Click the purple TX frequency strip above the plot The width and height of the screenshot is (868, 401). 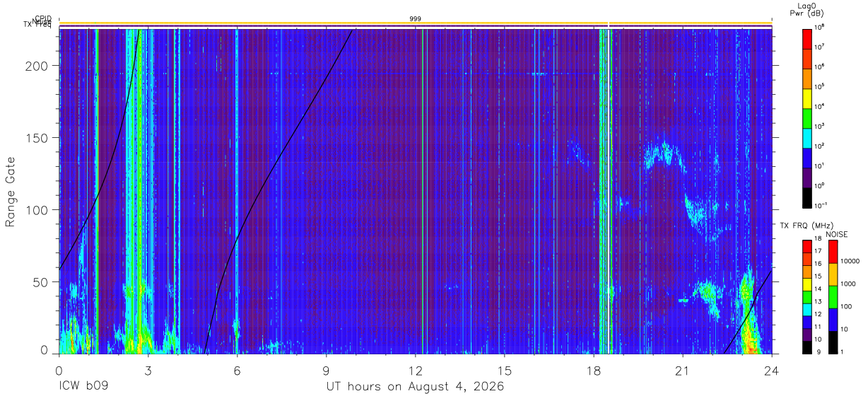pos(415,26)
